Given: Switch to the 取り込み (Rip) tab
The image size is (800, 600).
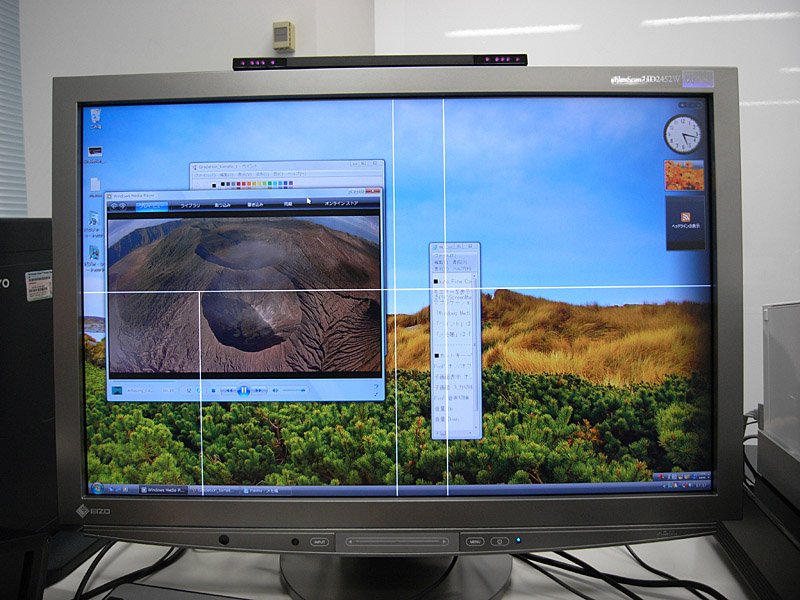Looking at the screenshot, I should (x=222, y=205).
